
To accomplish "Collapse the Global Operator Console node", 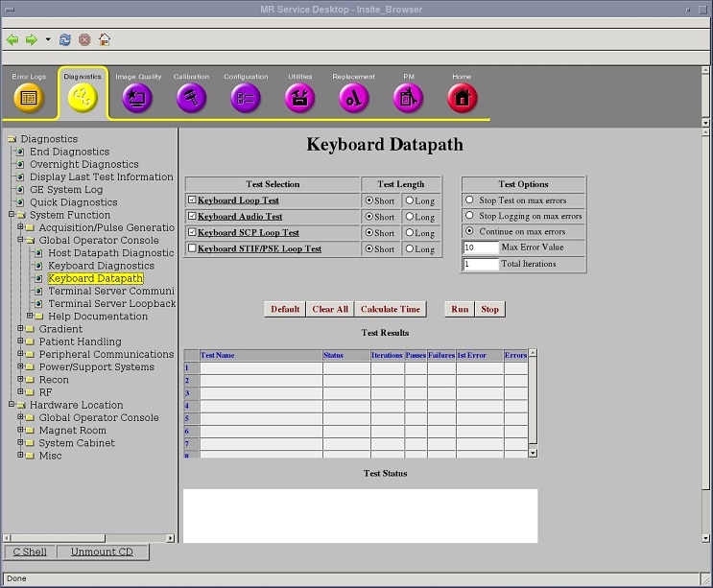I will click(x=20, y=241).
